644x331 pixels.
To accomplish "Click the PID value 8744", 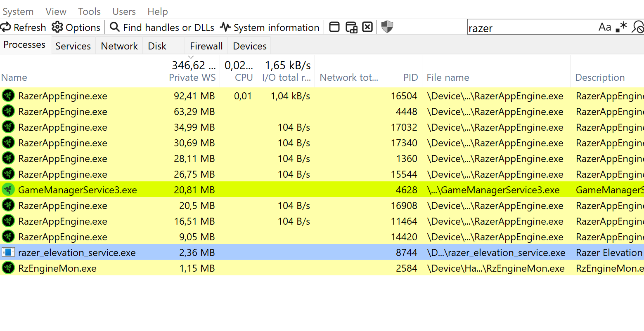I will (406, 253).
